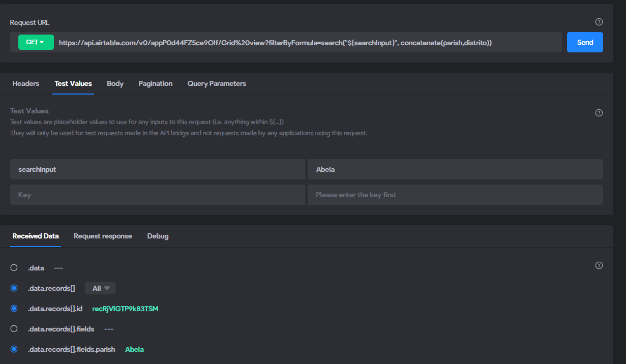Toggle the .data.records[] radio button

point(14,288)
